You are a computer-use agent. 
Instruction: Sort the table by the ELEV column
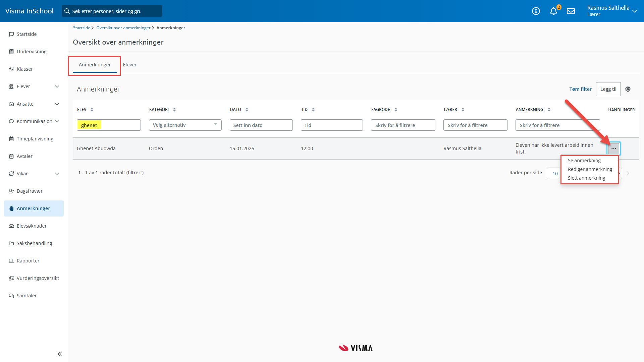click(92, 110)
